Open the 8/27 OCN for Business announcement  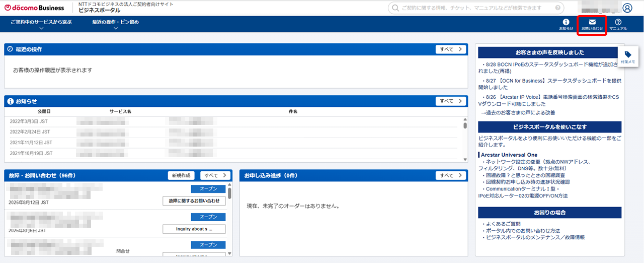[550, 84]
